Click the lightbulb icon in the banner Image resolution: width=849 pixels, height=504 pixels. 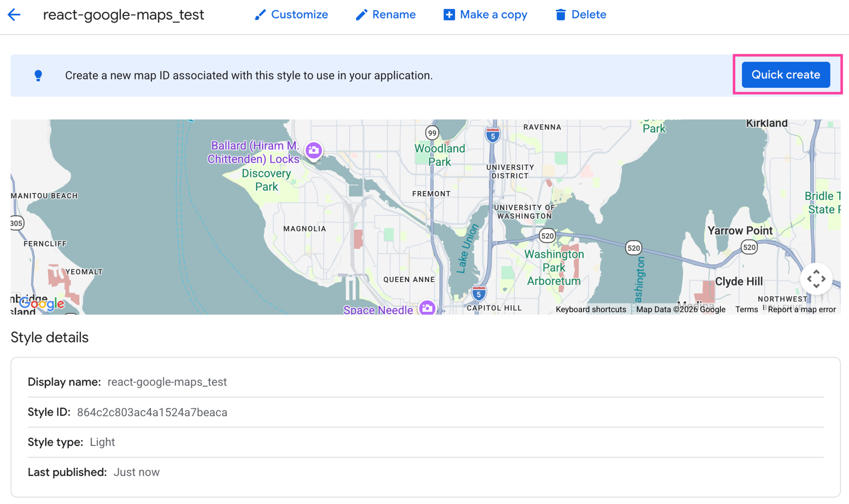click(x=39, y=75)
